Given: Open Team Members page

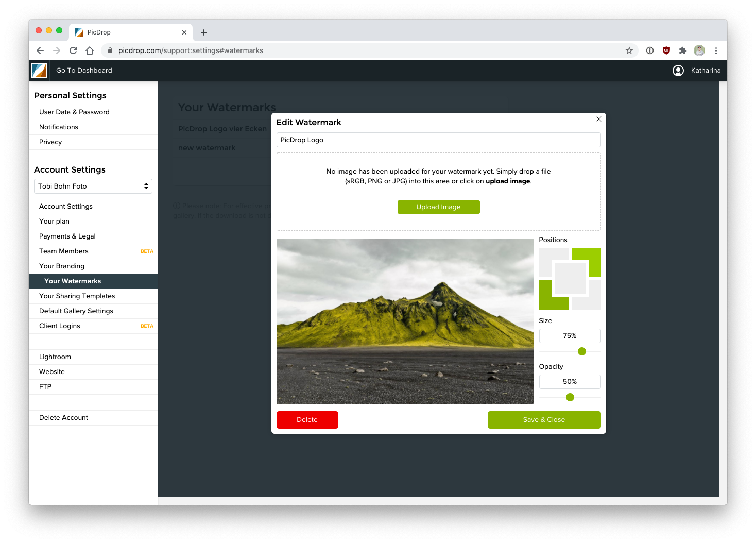Looking at the screenshot, I should pos(93,251).
